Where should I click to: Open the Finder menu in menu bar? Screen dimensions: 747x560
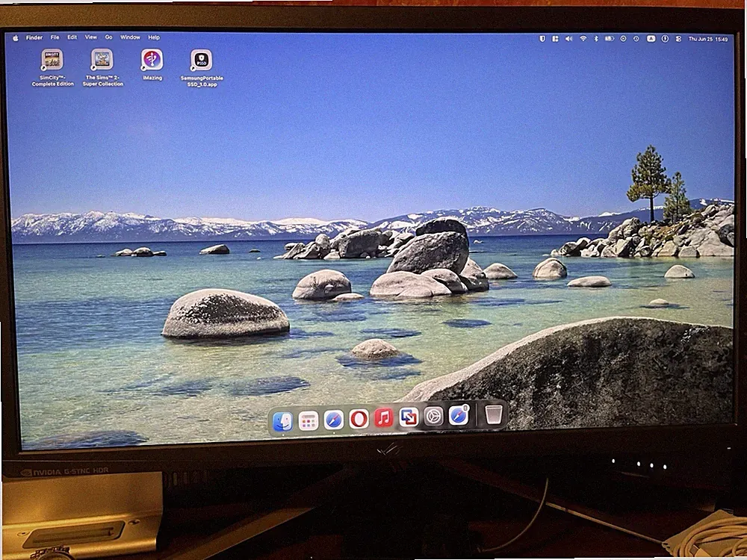[34, 37]
